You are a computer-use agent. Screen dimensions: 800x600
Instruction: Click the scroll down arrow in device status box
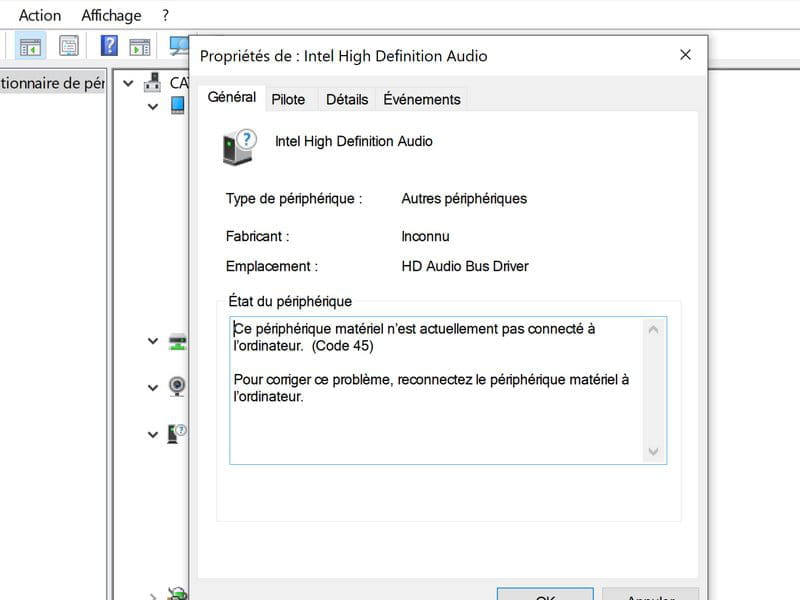click(x=653, y=452)
